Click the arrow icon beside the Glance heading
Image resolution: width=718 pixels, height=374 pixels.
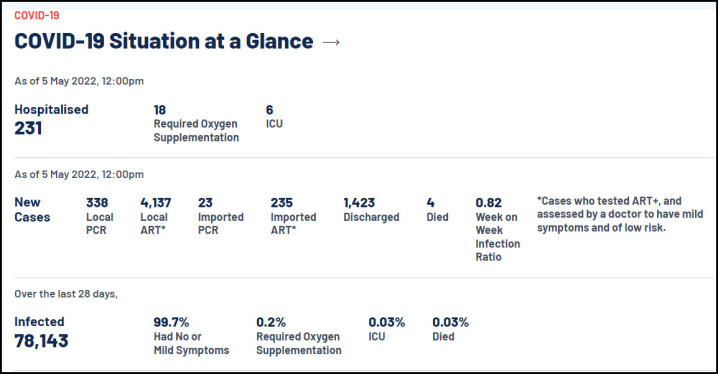[331, 43]
